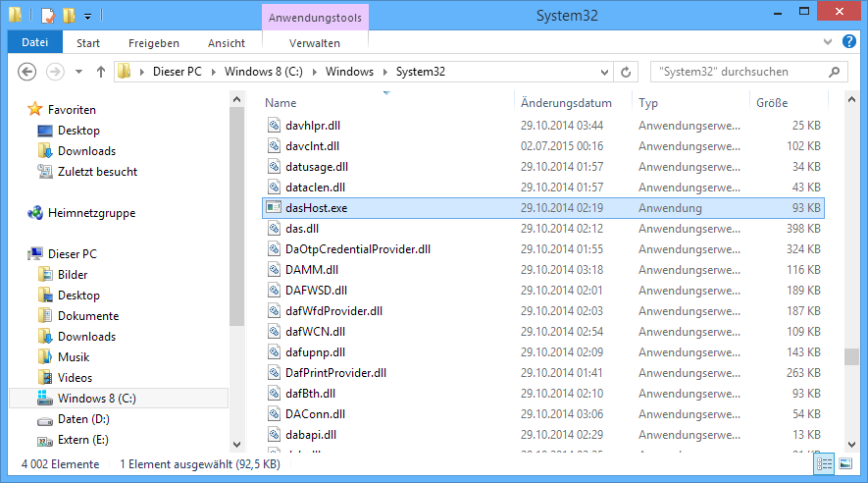Click the davhlpr.dll file icon
This screenshot has height=483, width=868.
[x=274, y=126]
